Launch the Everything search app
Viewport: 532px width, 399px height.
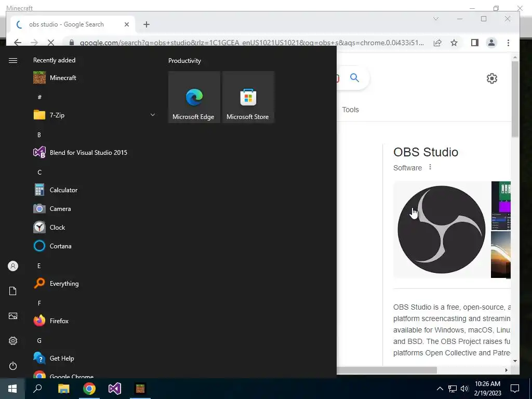(95, 284)
